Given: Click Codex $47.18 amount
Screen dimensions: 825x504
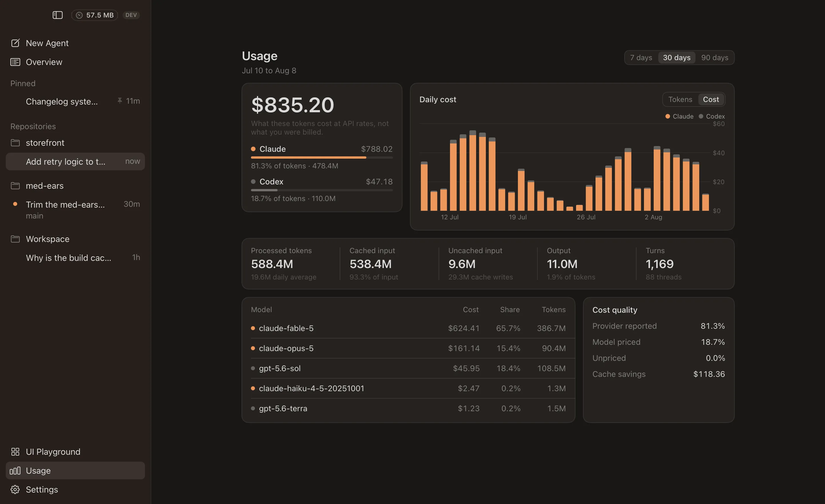Looking at the screenshot, I should pos(379,182).
